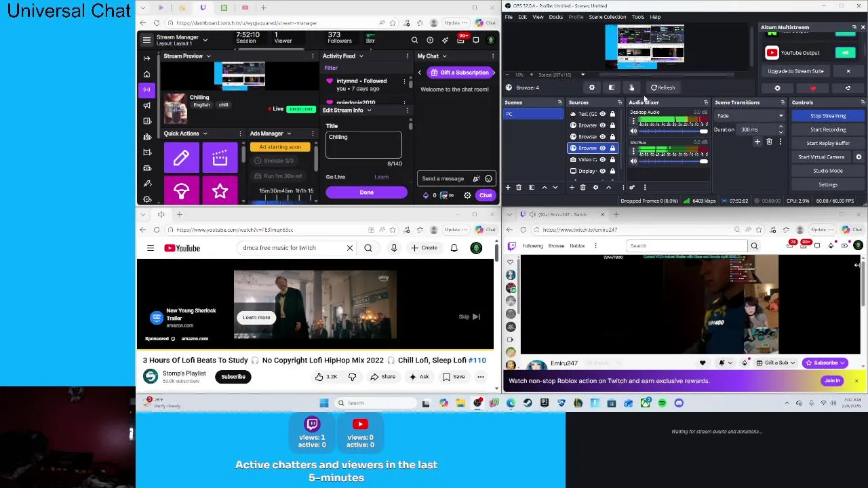Expand the My Chat panel dropdown
Image resolution: width=868 pixels, height=488 pixels.
click(x=444, y=56)
